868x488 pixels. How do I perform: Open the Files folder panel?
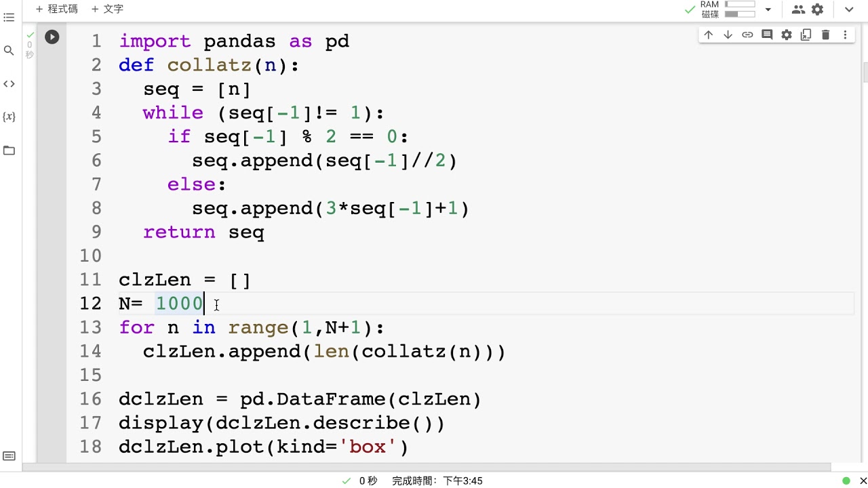(9, 150)
